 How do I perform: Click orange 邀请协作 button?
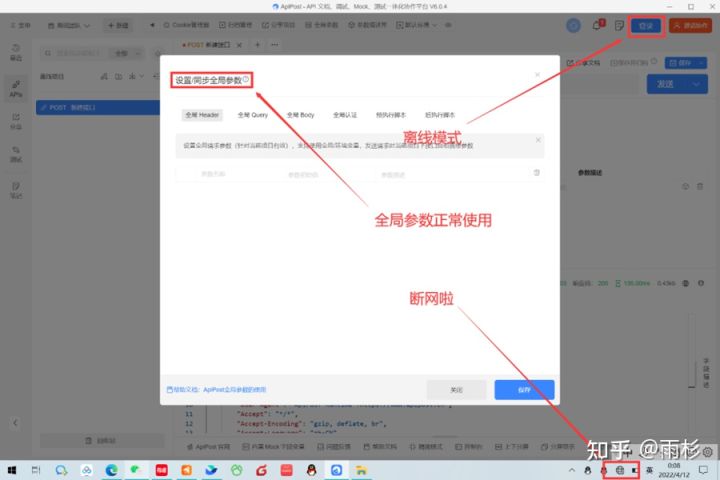tap(690, 25)
